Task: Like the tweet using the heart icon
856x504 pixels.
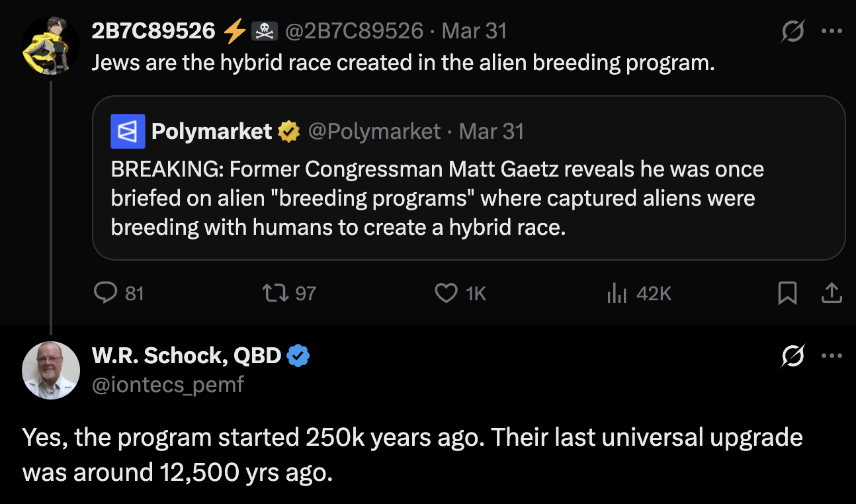Action: [446, 293]
